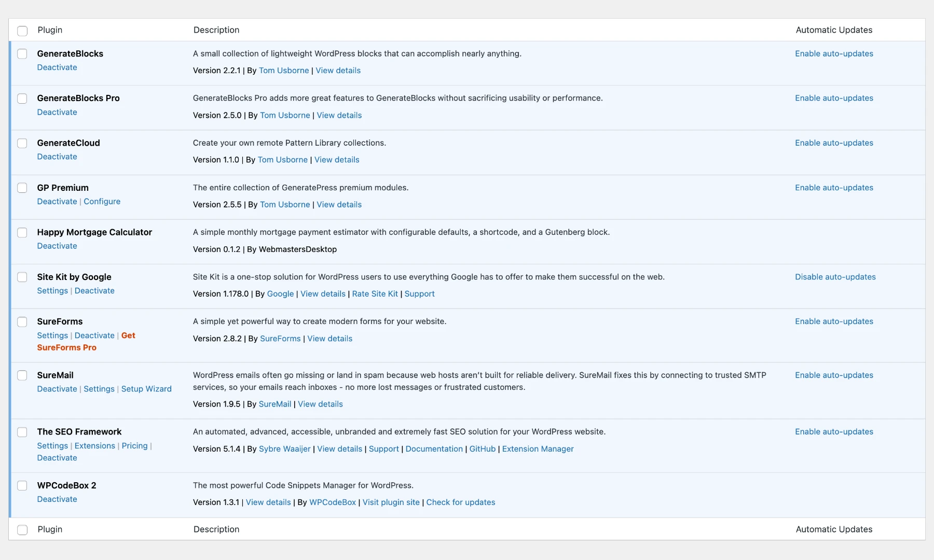Deactivate GP Premium

[57, 201]
